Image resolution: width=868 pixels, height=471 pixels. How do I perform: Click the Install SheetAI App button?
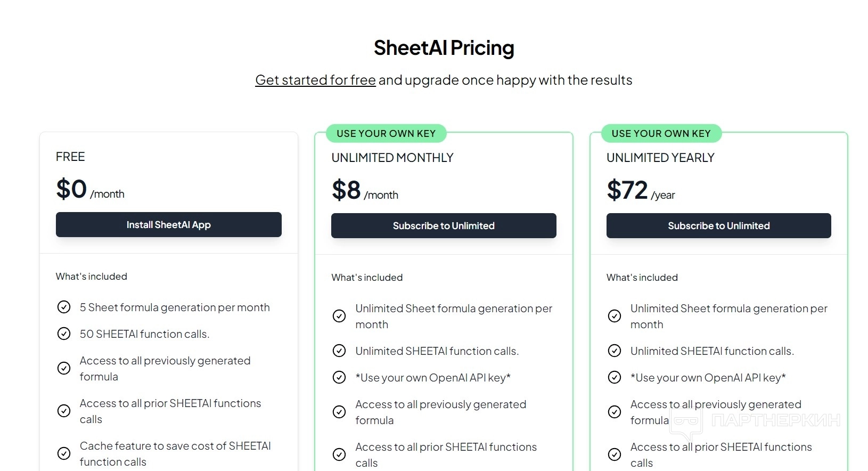tap(168, 225)
